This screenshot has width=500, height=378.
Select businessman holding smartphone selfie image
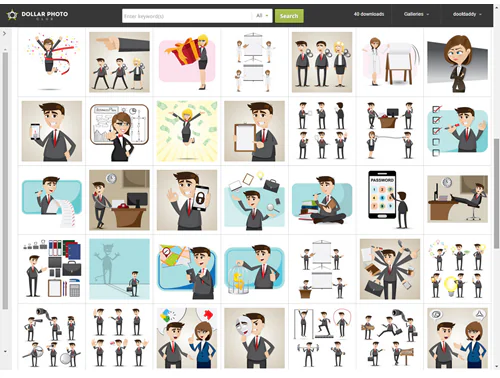point(52,131)
